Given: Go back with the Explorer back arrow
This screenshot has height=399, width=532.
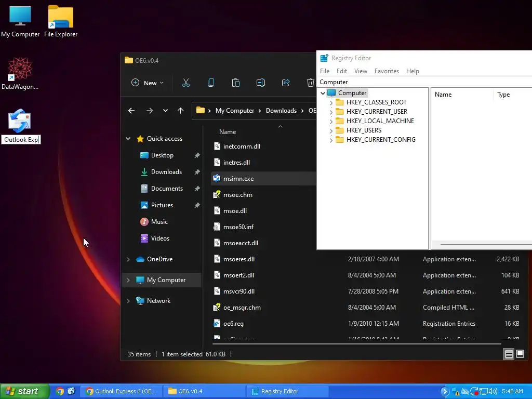Looking at the screenshot, I should click(x=131, y=111).
